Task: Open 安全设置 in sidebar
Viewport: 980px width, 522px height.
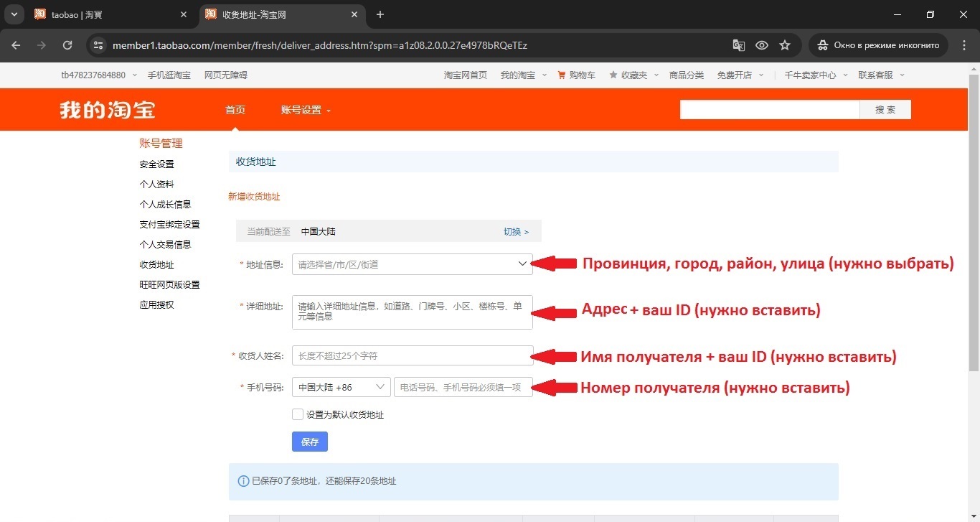Action: point(157,164)
